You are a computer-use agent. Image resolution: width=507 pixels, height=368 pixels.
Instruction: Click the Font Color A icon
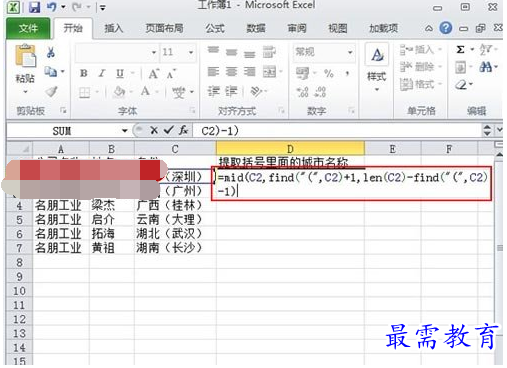coord(145,91)
